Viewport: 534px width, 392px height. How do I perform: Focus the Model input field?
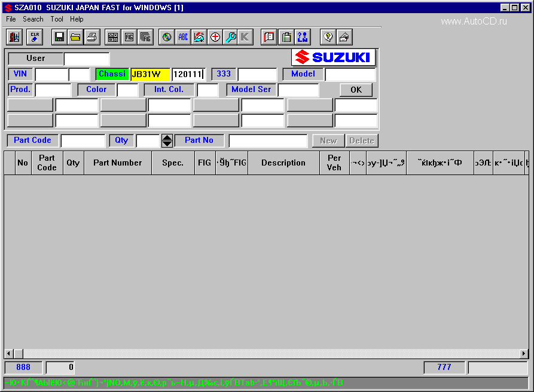pyautogui.click(x=350, y=74)
